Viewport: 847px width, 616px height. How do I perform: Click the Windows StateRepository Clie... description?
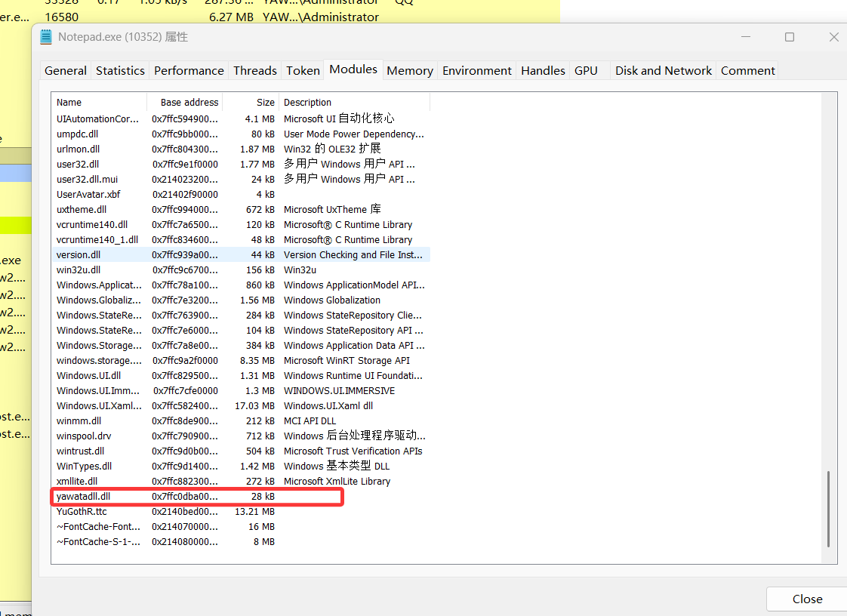(353, 316)
